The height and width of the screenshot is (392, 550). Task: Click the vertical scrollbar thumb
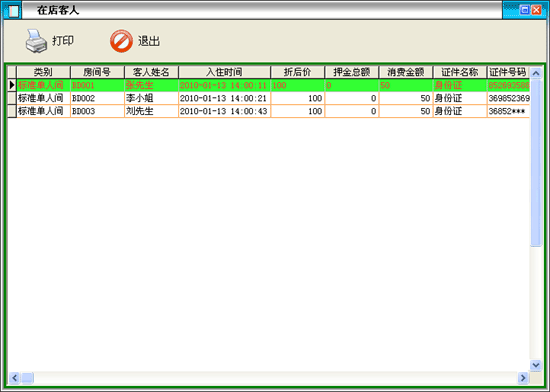pyautogui.click(x=536, y=163)
